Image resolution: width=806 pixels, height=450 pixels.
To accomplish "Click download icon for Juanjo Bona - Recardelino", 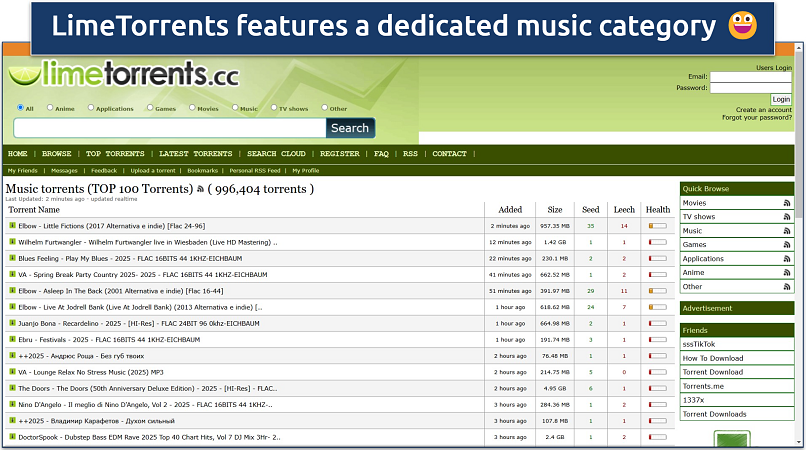I will pos(12,323).
